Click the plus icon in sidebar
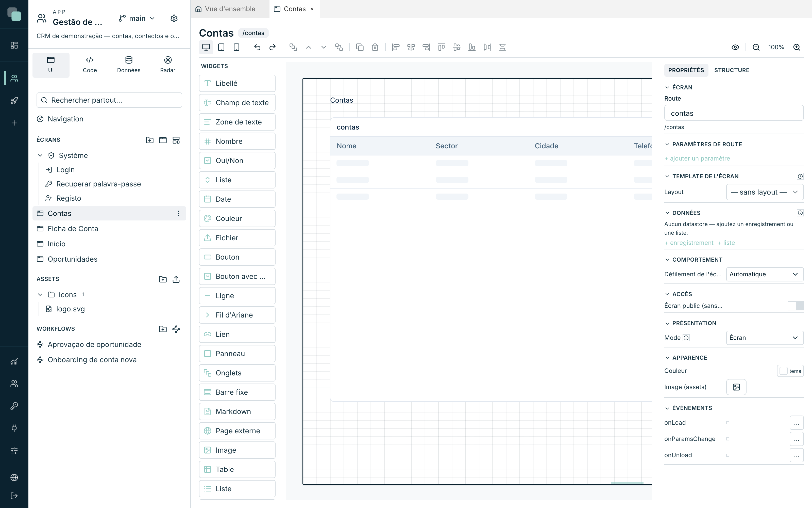Image resolution: width=812 pixels, height=508 pixels. (14, 123)
